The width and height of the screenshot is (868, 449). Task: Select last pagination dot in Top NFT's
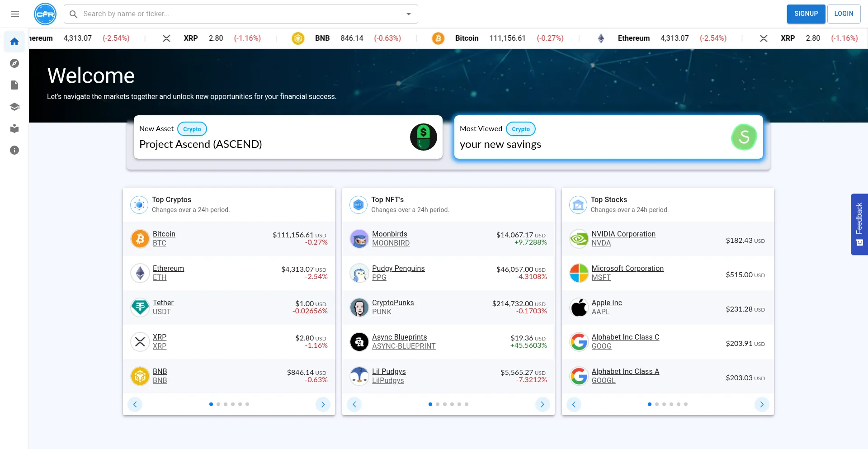click(467, 404)
